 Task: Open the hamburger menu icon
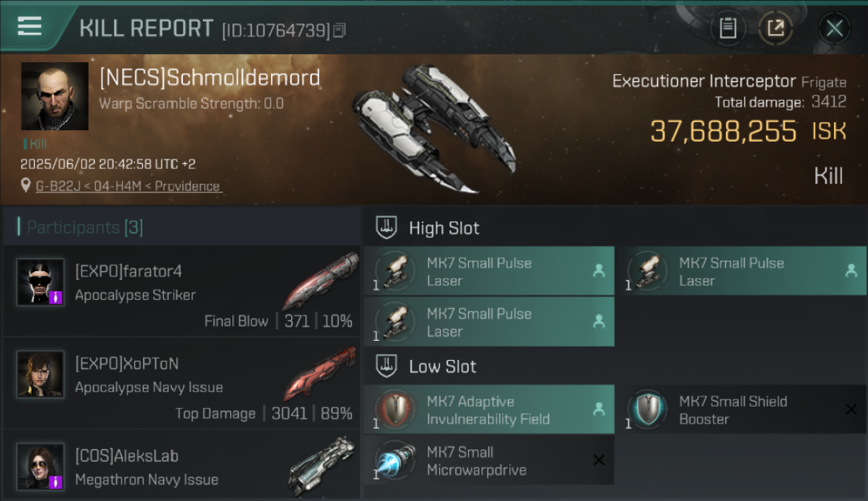[29, 26]
